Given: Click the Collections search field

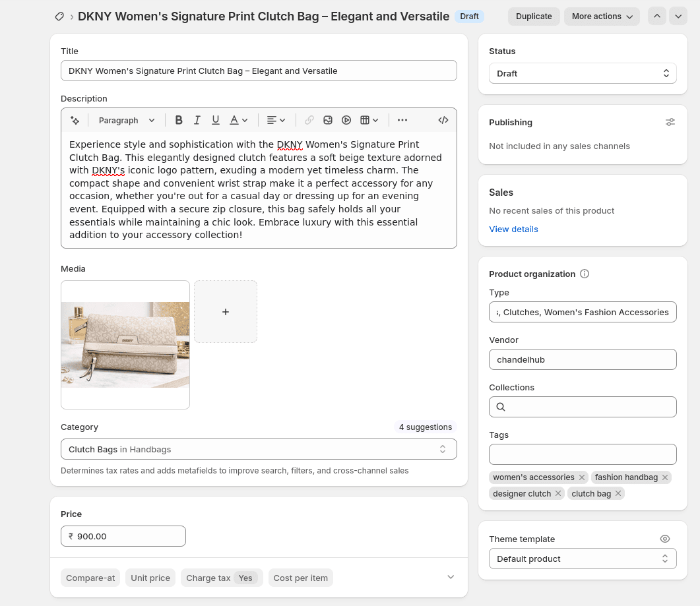Looking at the screenshot, I should pos(583,407).
